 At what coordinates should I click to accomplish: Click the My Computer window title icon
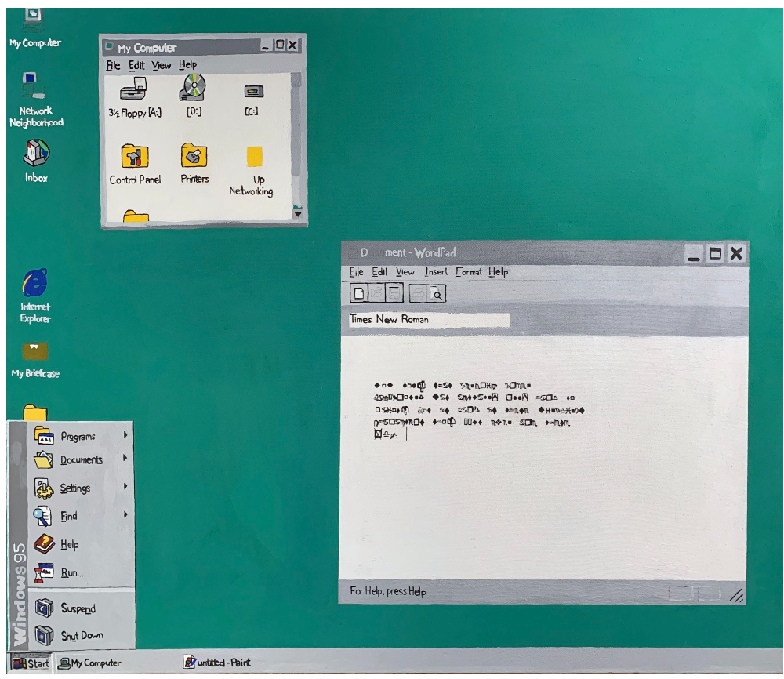click(x=108, y=47)
